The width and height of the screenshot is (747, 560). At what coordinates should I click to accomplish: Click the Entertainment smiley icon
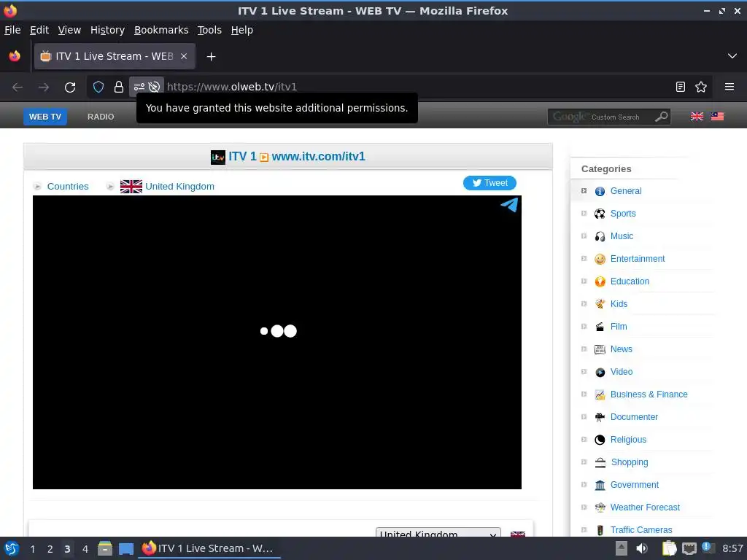(x=600, y=259)
